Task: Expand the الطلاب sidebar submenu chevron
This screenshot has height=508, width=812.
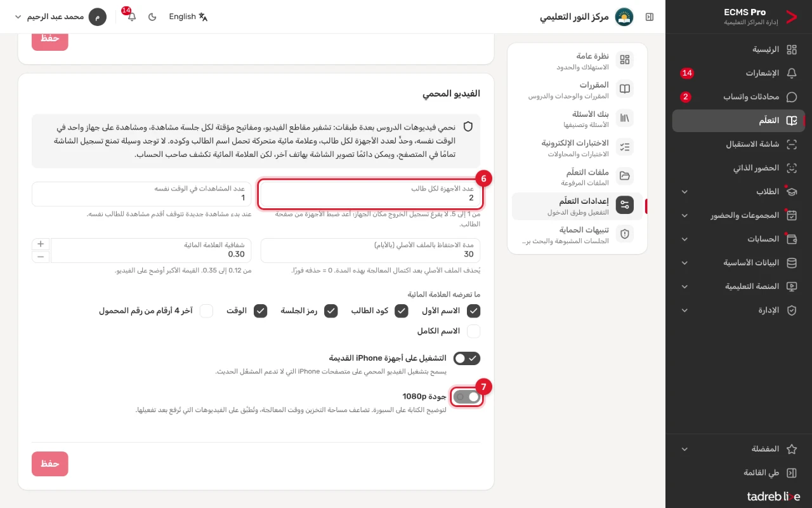Action: (684, 192)
